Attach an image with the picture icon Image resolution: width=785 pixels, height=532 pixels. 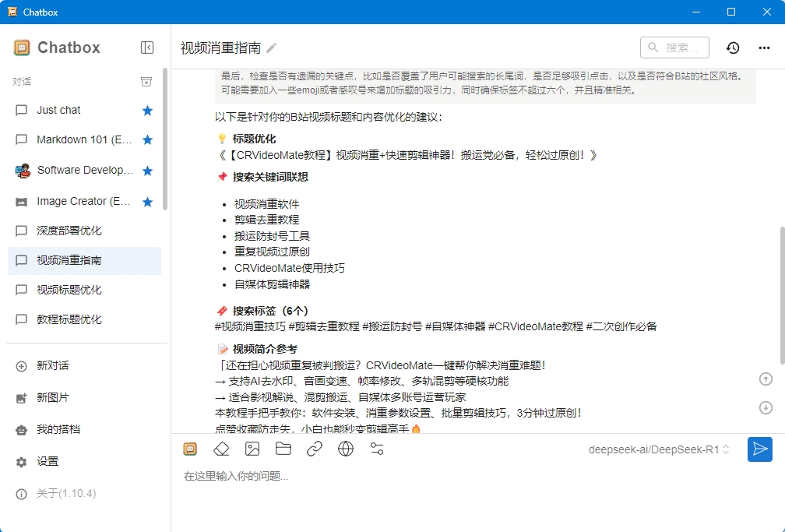coord(252,449)
